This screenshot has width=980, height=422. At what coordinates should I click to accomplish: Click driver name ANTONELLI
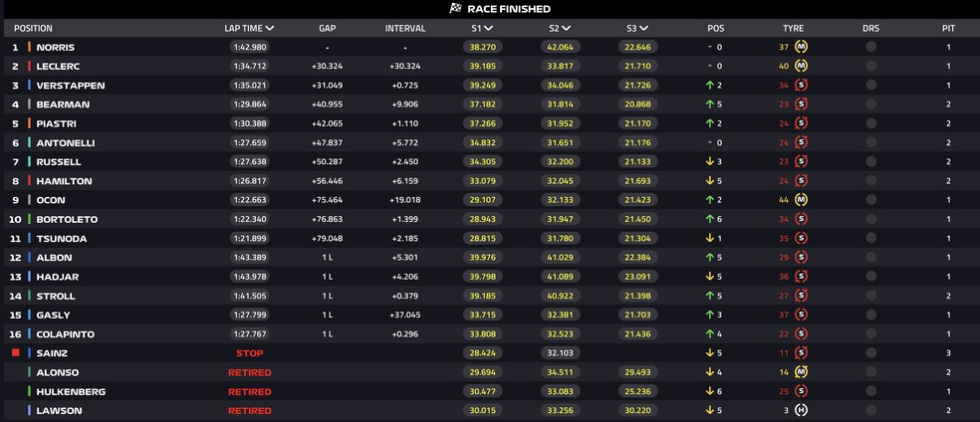(x=66, y=142)
